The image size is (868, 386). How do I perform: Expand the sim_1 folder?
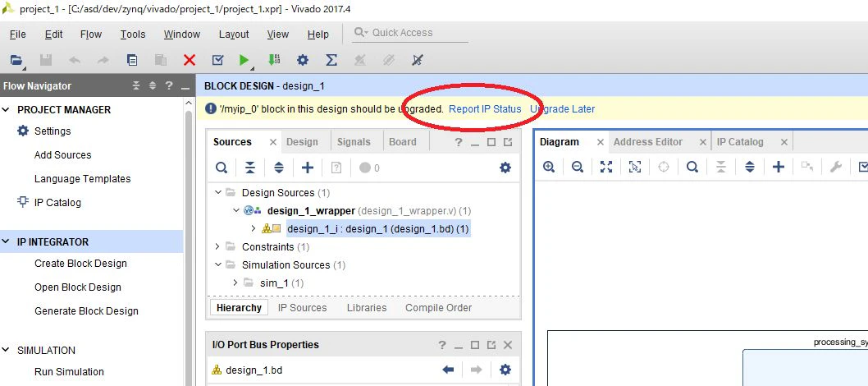coord(235,283)
